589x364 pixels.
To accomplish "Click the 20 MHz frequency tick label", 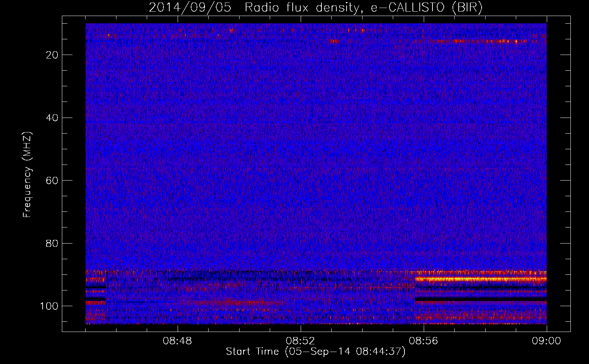I will (52, 55).
